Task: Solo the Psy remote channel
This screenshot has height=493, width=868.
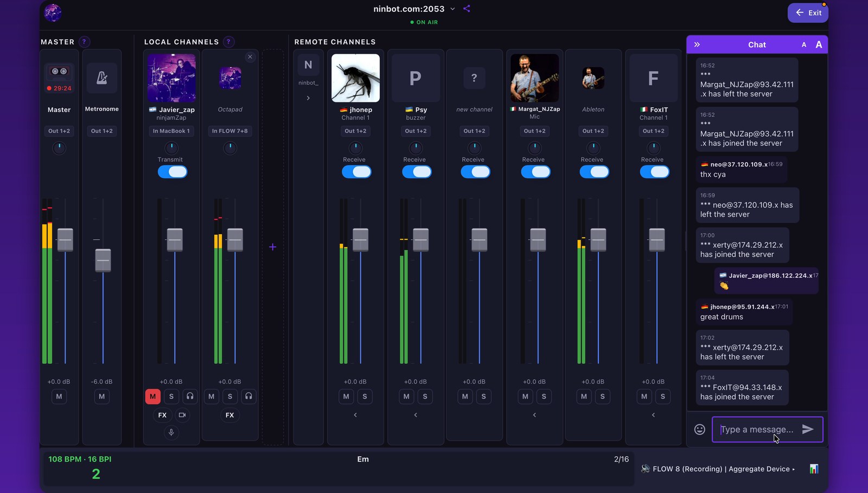Action: 425,396
